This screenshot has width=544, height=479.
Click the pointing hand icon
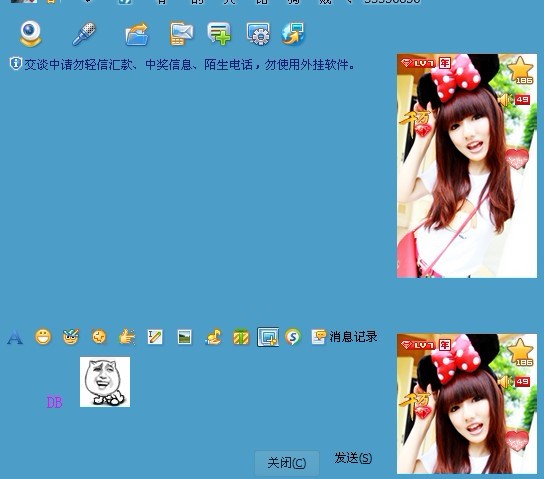(127, 337)
